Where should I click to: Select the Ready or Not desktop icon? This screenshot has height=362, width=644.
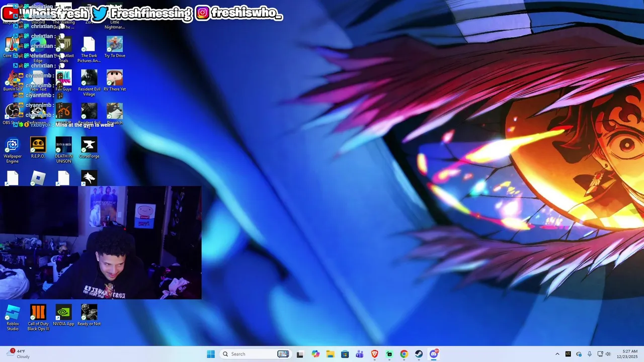[89, 315]
